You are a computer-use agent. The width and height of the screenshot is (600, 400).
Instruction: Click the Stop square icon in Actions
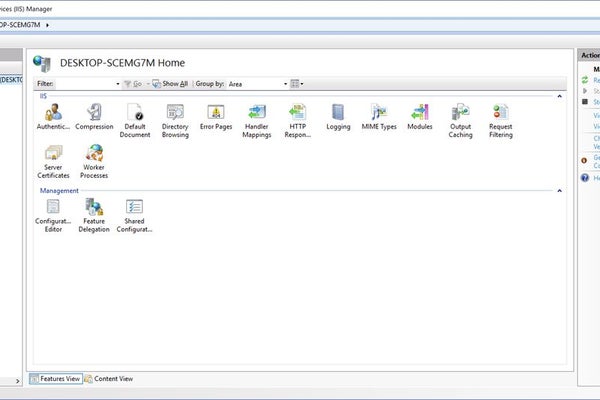(585, 102)
